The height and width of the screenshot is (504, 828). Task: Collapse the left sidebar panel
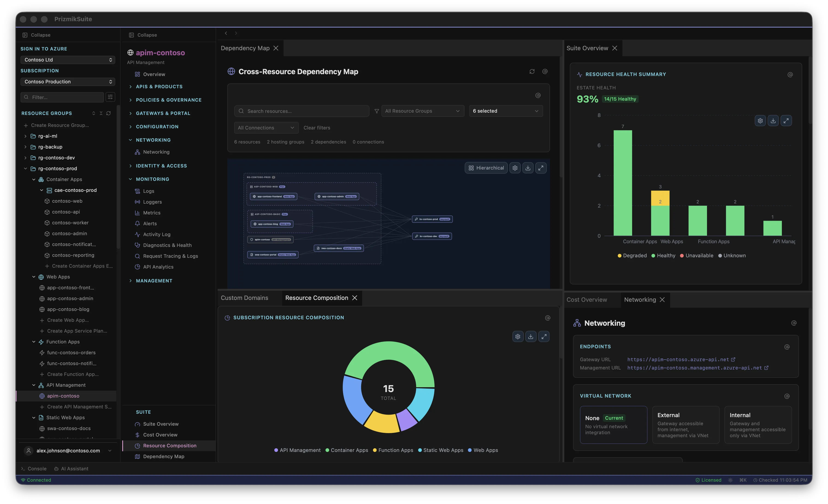37,35
